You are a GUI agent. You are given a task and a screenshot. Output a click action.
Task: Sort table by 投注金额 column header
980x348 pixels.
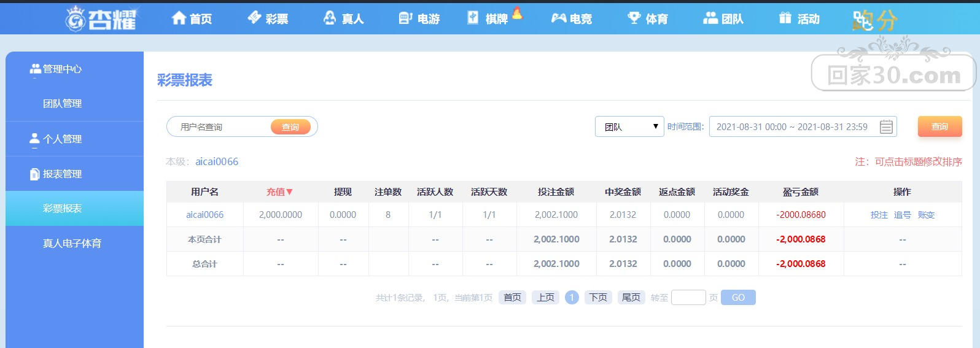click(x=556, y=192)
